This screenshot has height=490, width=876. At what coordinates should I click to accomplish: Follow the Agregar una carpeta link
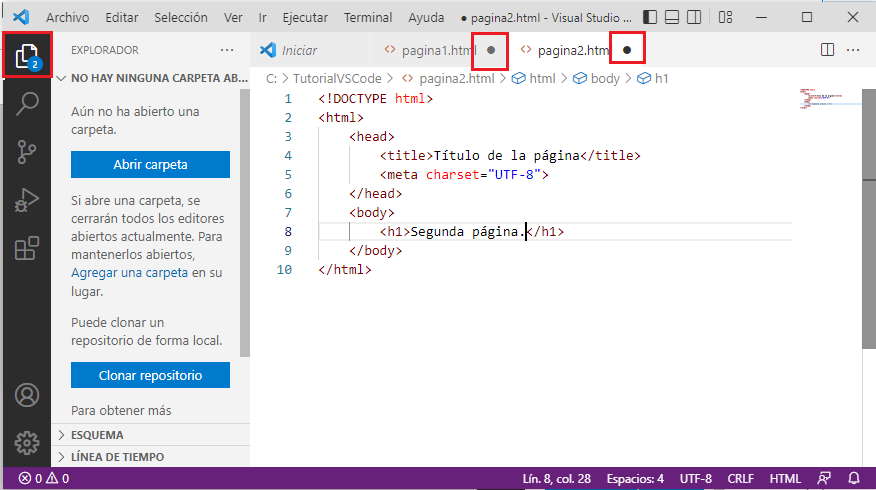point(129,273)
